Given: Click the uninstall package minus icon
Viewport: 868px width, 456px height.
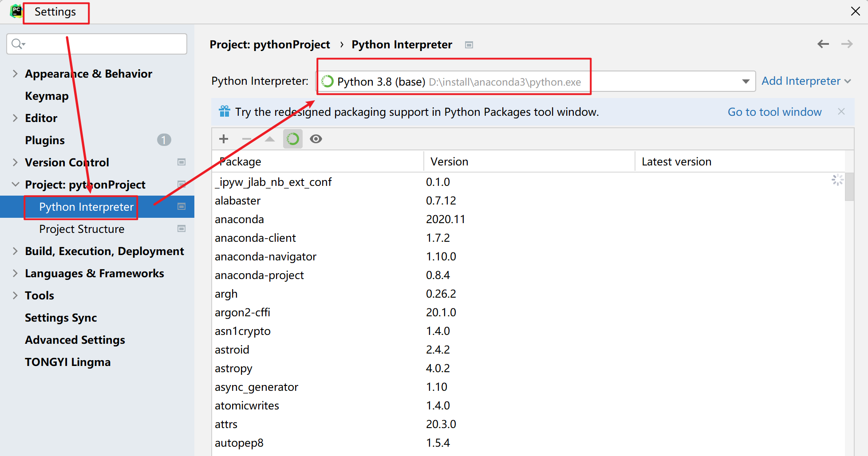Looking at the screenshot, I should (x=247, y=139).
